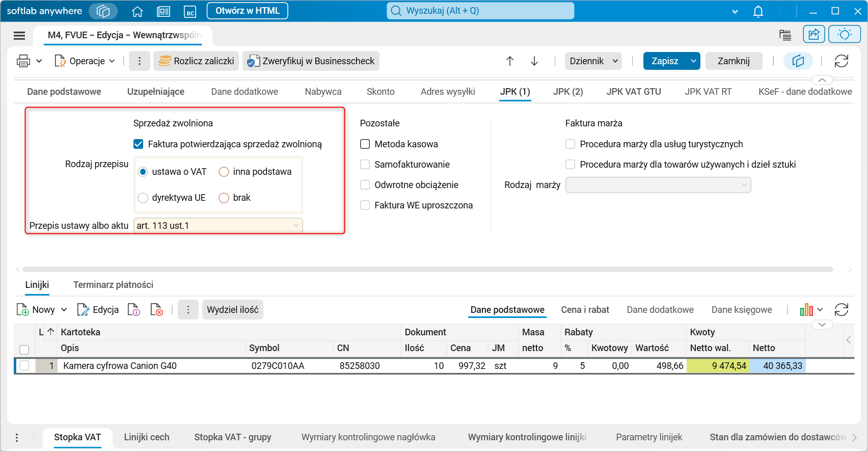Expand the Przepis ustawy albo aktu dropdown
868x452 pixels.
296,226
